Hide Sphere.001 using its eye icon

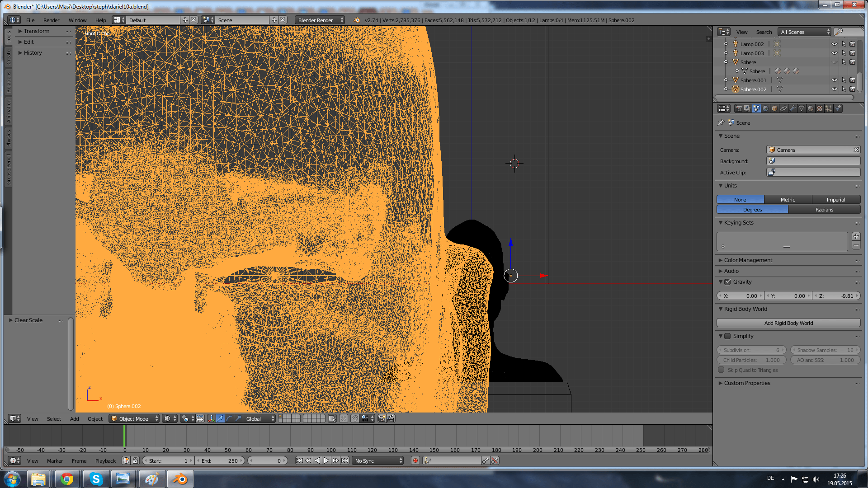[835, 80]
